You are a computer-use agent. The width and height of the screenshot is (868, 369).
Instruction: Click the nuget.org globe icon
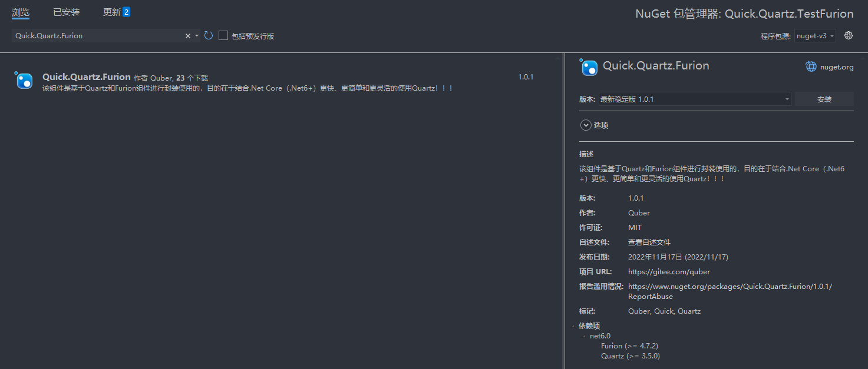click(811, 67)
